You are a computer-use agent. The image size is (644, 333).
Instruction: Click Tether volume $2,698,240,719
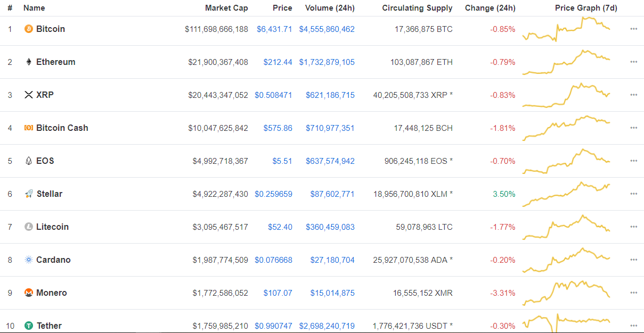click(327, 326)
